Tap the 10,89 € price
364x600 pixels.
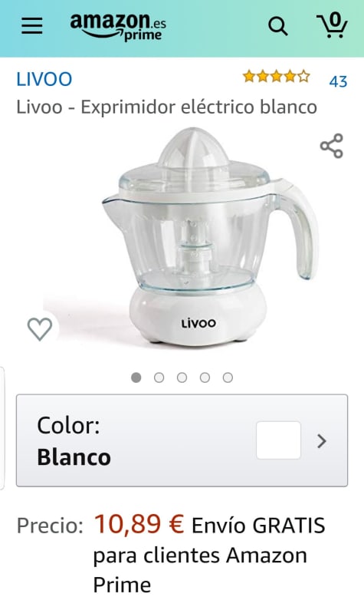coord(139,524)
